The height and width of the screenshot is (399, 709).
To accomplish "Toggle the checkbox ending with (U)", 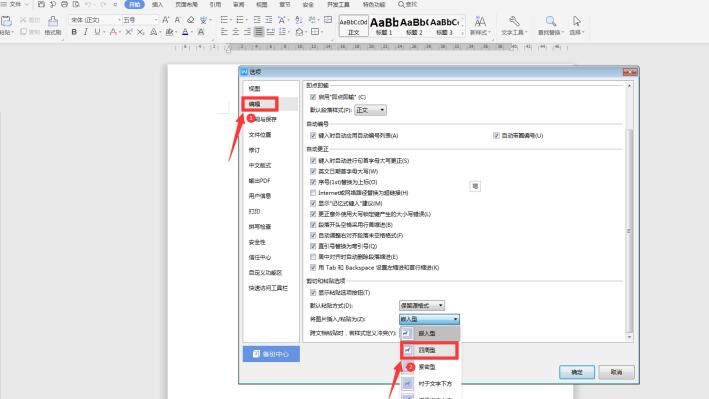I will pyautogui.click(x=496, y=135).
